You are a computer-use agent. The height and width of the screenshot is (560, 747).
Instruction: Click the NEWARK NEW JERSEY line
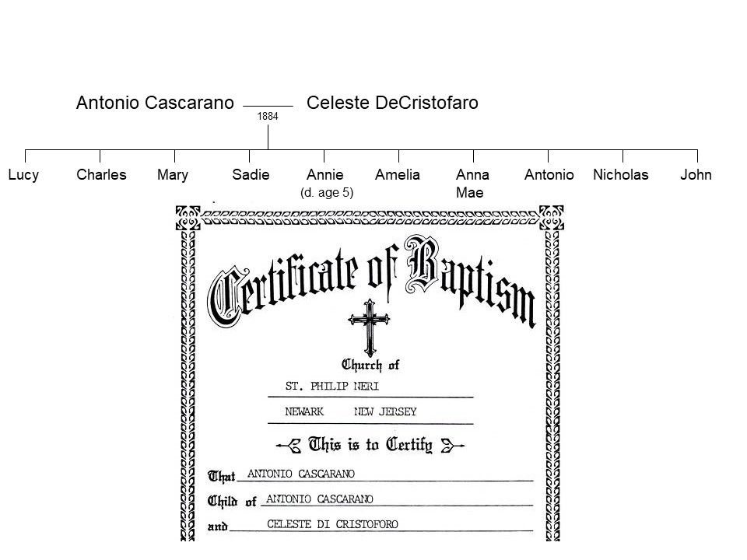click(351, 411)
